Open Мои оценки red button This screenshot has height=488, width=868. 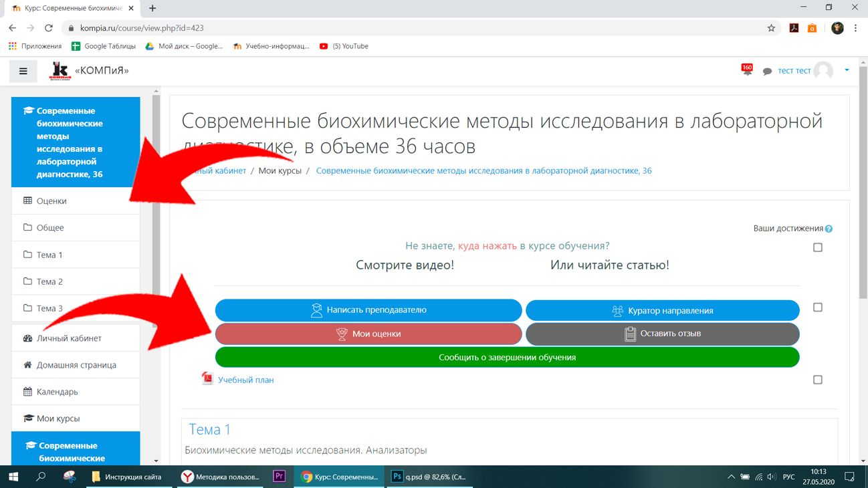(368, 334)
